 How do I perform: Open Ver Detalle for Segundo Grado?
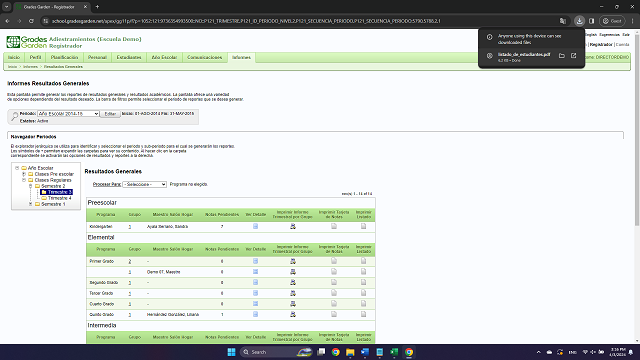tap(256, 282)
